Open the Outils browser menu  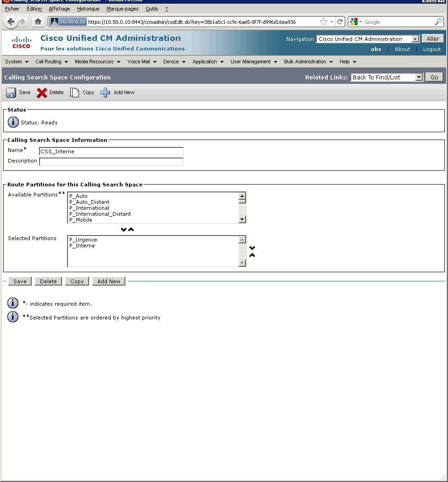[152, 9]
